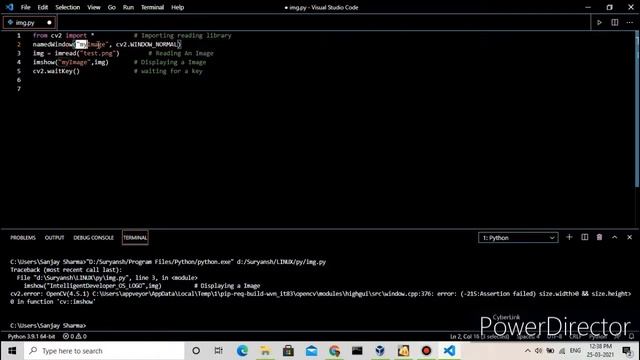Open the Go menu
This screenshot has width=640, height=360.
coord(111,7)
